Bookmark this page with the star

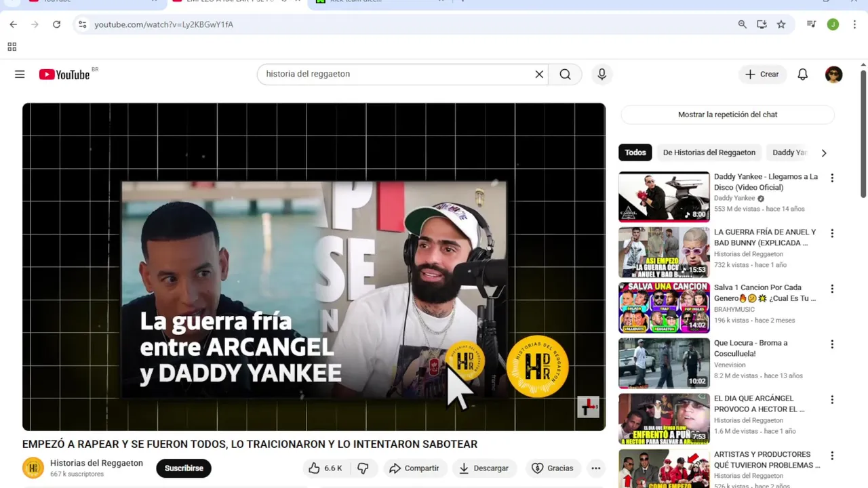781,24
